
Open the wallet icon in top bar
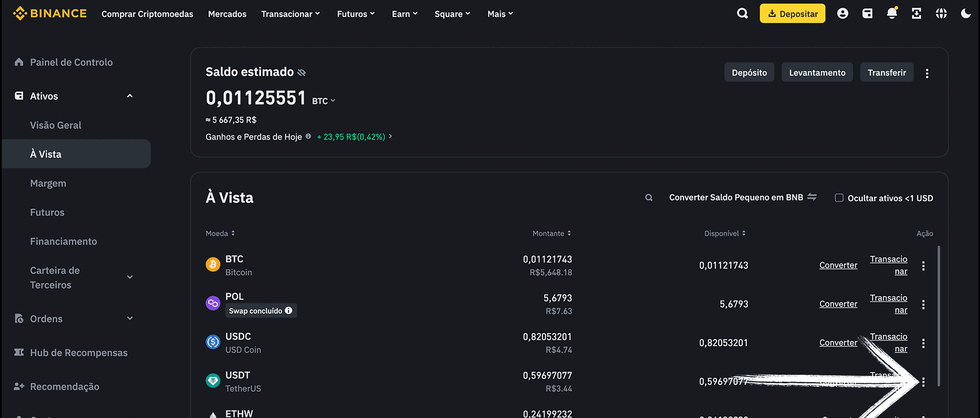coord(867,13)
